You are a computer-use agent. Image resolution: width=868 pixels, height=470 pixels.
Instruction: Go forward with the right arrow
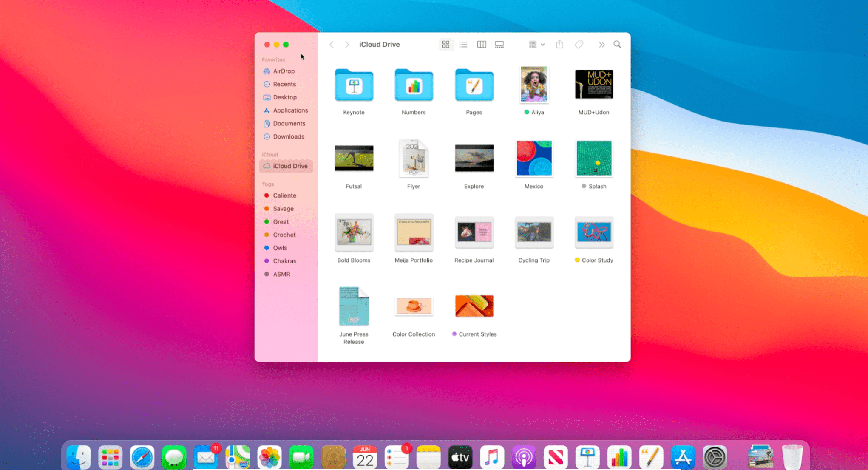tap(347, 45)
